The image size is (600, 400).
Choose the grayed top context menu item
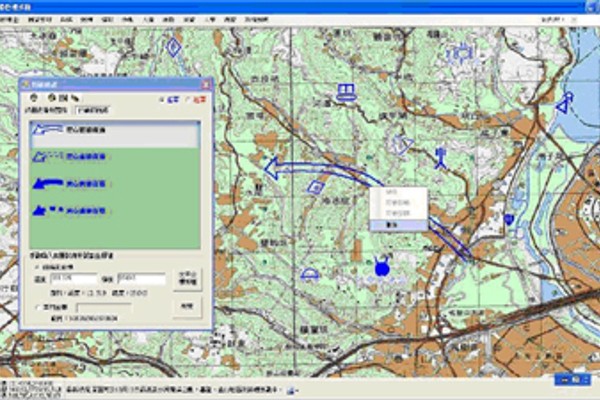399,192
